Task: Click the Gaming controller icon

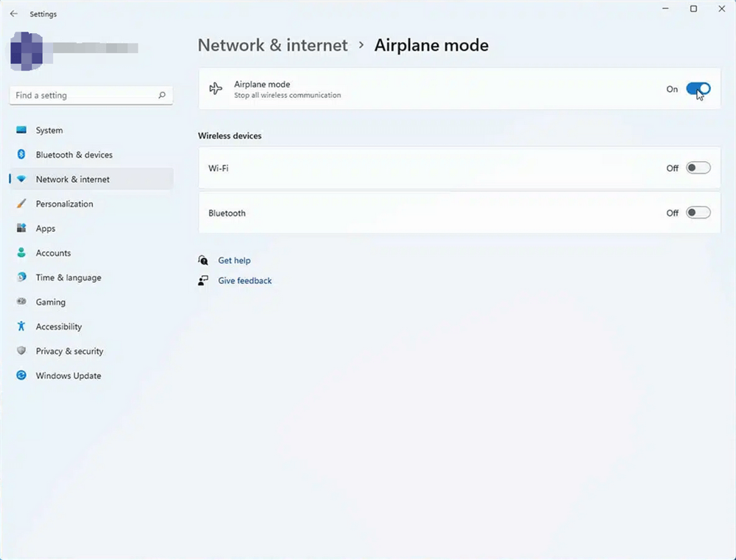Action: (21, 302)
